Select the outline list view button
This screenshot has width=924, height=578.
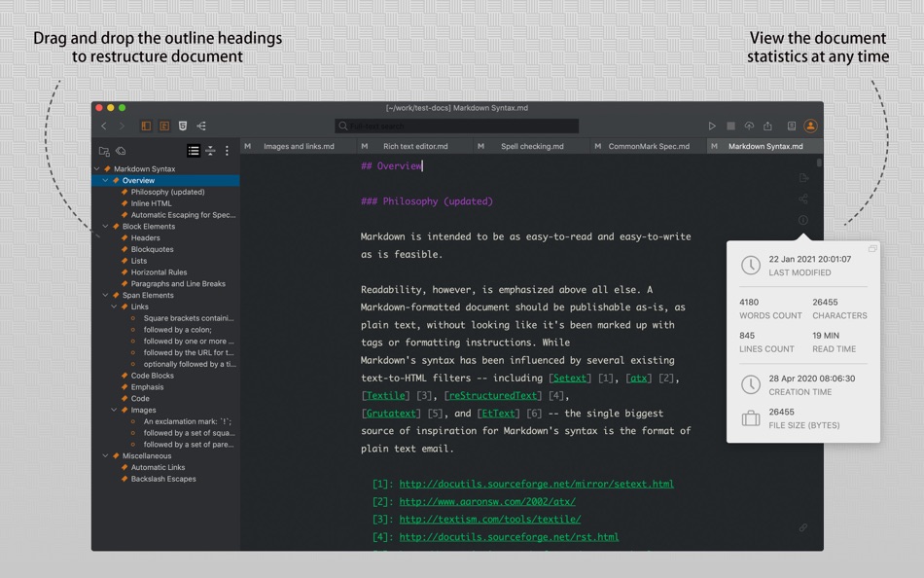(x=194, y=151)
